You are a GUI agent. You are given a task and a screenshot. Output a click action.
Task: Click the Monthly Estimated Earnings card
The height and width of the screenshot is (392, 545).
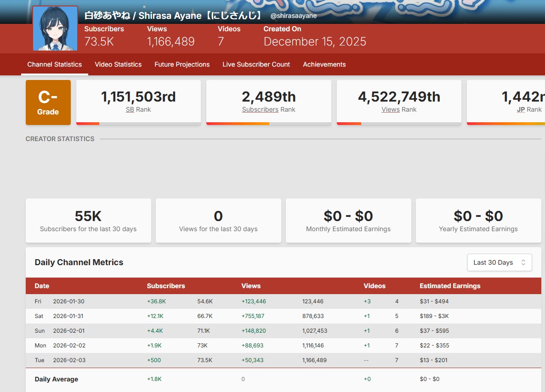coord(348,220)
